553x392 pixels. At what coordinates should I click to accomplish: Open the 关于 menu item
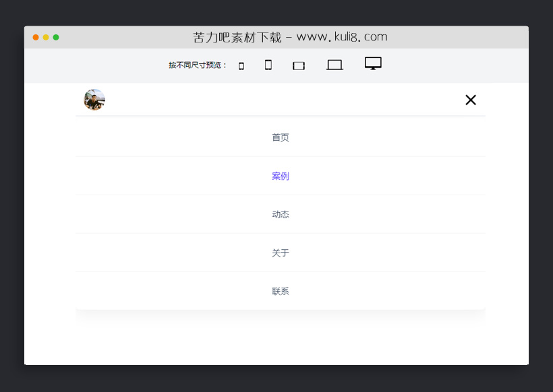point(281,253)
